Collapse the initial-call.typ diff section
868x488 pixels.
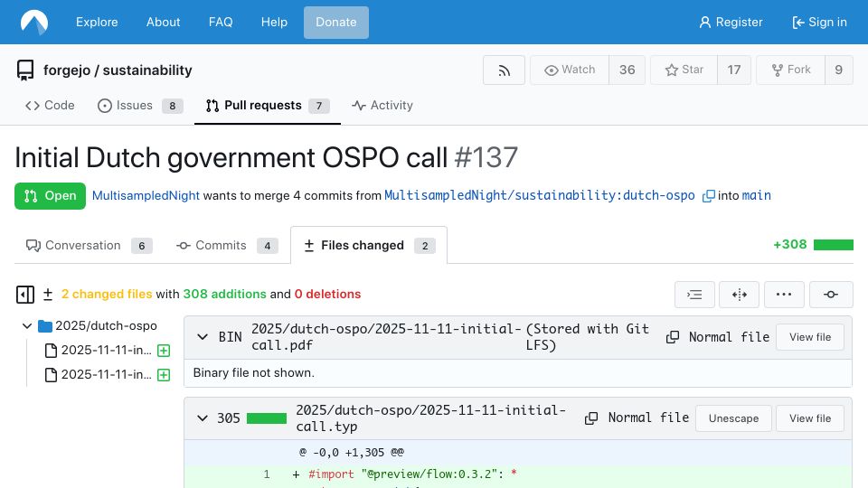coord(203,418)
